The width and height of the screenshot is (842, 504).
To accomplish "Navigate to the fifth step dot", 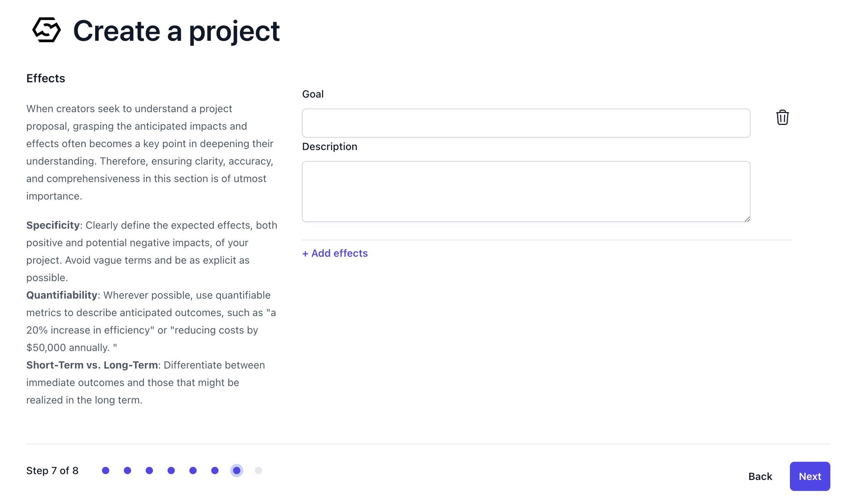I will click(193, 470).
